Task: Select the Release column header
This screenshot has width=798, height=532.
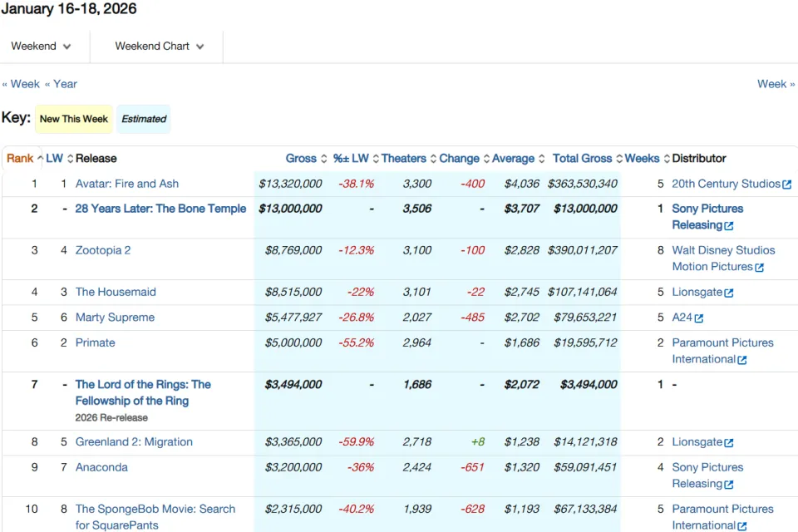Action: tap(96, 158)
